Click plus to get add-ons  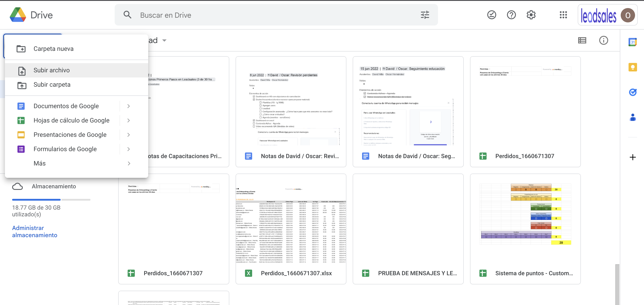pos(633,157)
